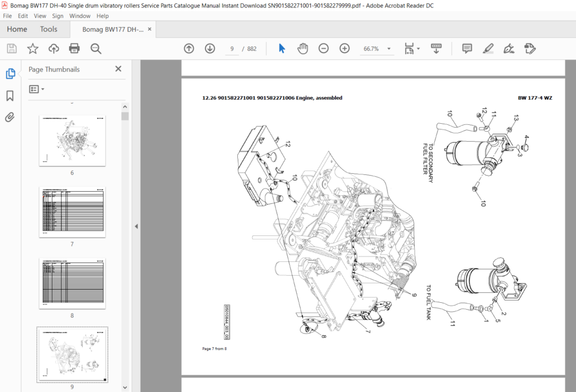Toggle the Bookmarks panel icon
The width and height of the screenshot is (576, 392).
[x=10, y=96]
